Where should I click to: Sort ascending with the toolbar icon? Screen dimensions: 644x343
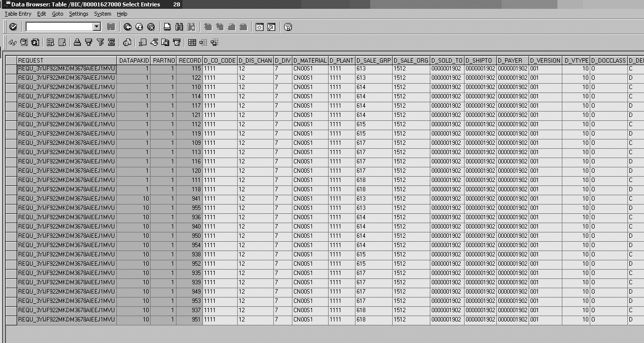pyautogui.click(x=77, y=43)
